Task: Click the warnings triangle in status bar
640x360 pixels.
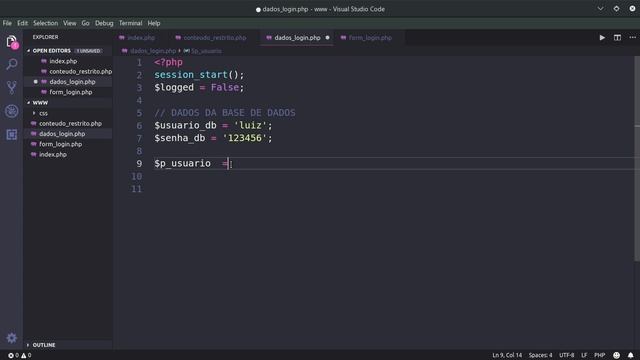Action: point(24,356)
